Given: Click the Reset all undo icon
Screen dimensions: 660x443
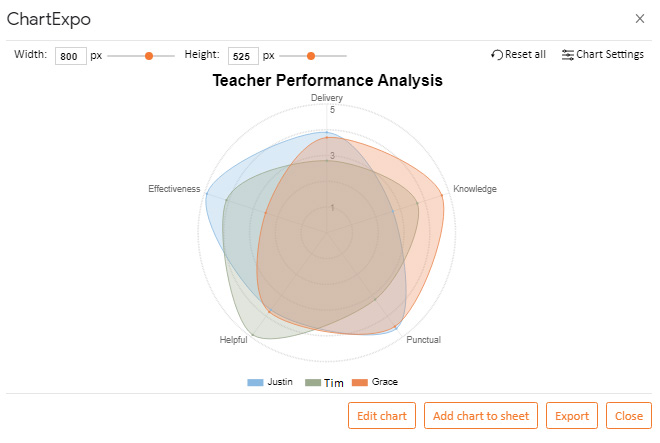Looking at the screenshot, I should (497, 55).
